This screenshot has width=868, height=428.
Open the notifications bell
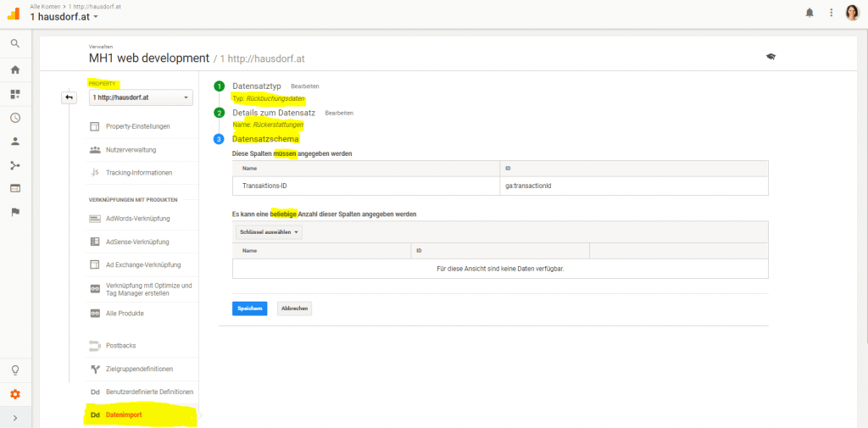click(x=810, y=12)
